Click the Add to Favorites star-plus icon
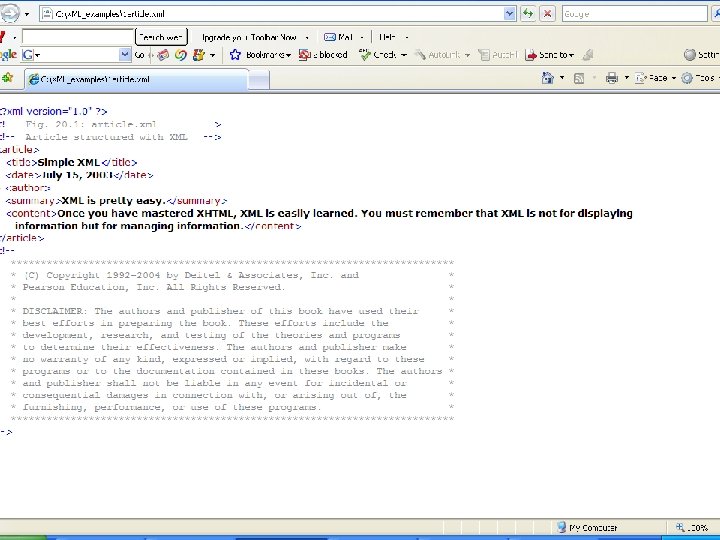 point(7,78)
